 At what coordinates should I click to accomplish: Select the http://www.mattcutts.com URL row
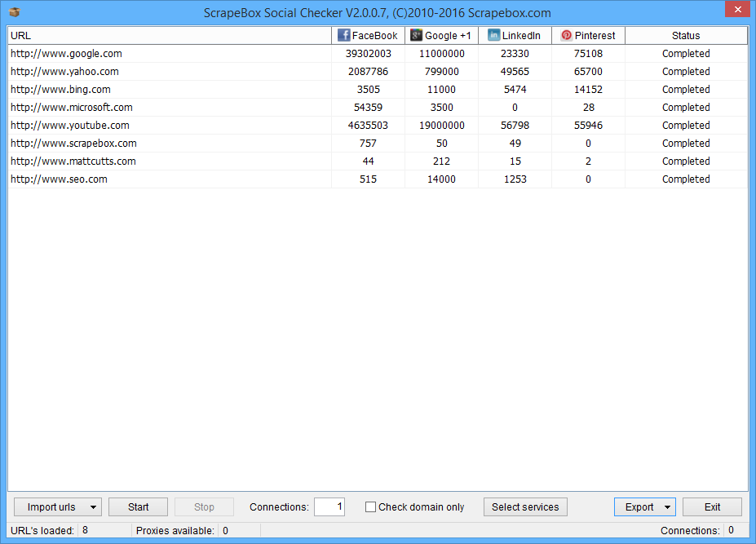(x=73, y=161)
